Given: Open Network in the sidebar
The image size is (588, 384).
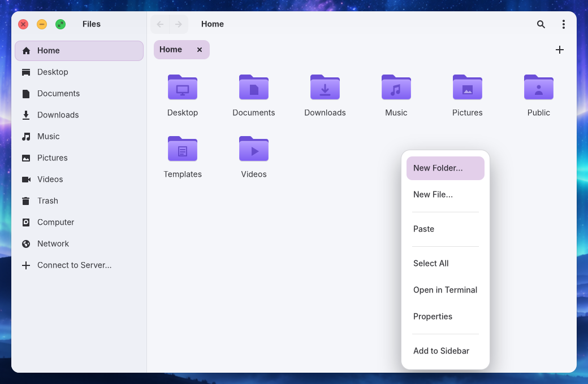Looking at the screenshot, I should click(x=79, y=244).
